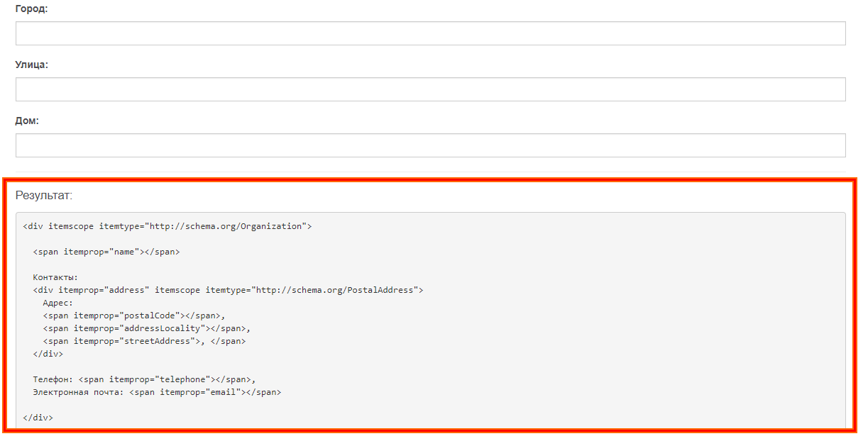Select the Дом input box
The height and width of the screenshot is (441, 868).
click(x=430, y=145)
